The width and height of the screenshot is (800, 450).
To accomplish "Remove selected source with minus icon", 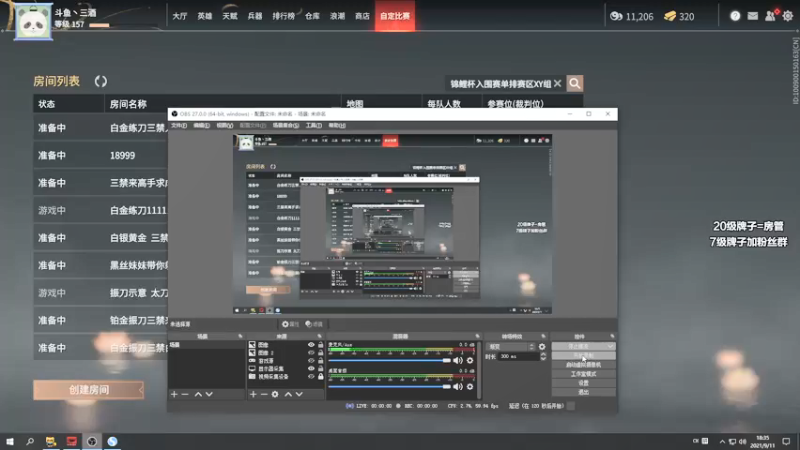I will tap(264, 394).
